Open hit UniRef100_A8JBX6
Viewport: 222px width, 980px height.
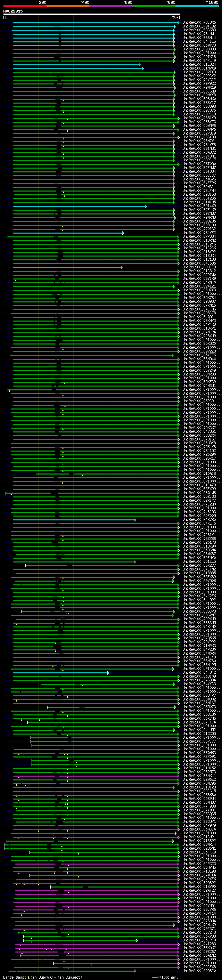[199, 23]
